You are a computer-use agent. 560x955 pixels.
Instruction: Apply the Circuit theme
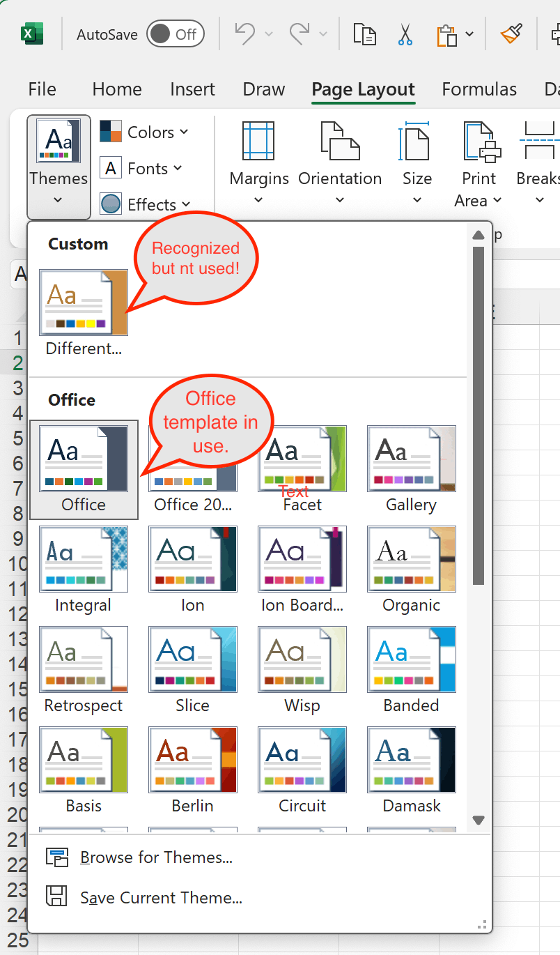point(302,771)
